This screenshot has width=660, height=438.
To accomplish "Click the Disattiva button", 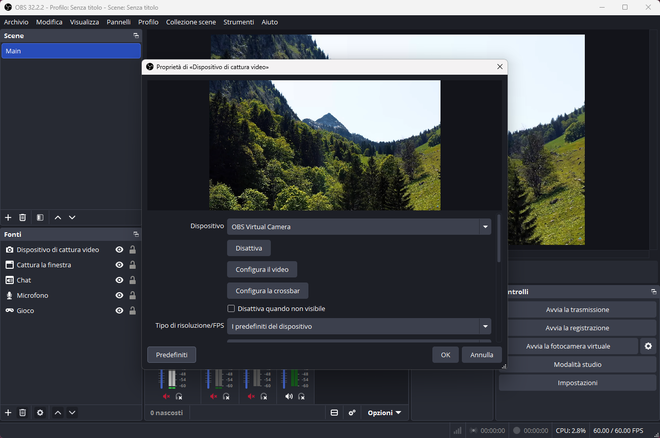I will (x=249, y=248).
